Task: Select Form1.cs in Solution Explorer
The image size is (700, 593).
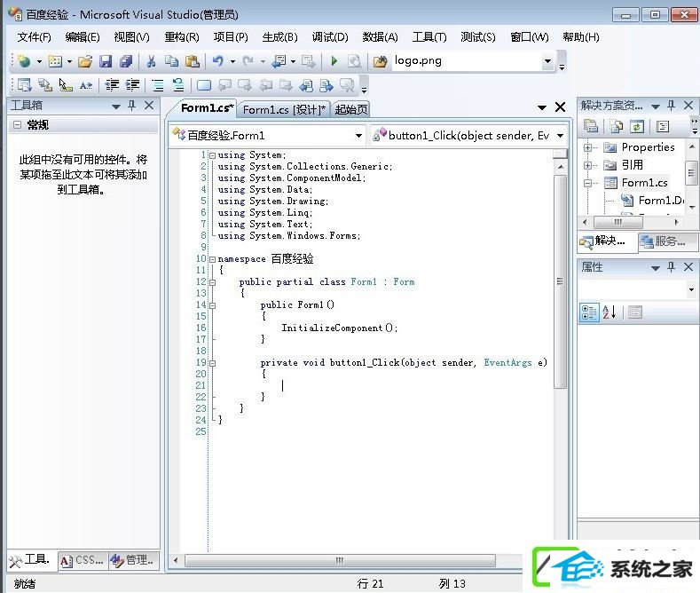Action: click(644, 183)
